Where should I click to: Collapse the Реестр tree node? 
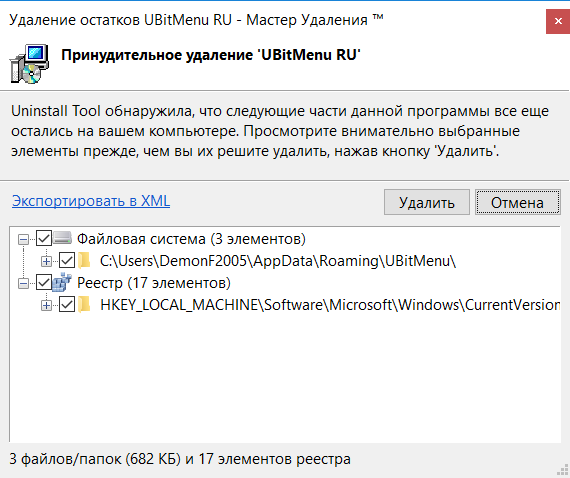pyautogui.click(x=24, y=283)
